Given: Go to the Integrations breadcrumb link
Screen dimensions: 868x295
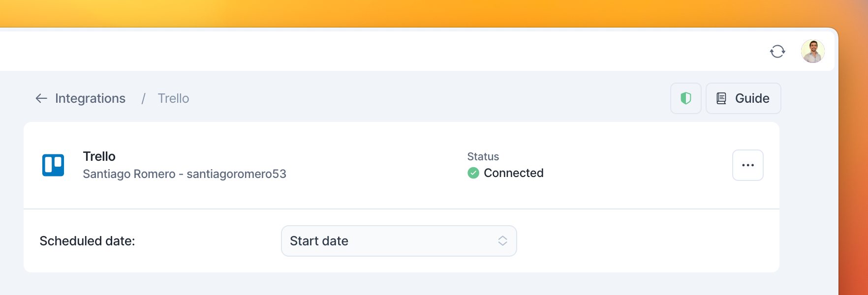Looking at the screenshot, I should (x=90, y=98).
